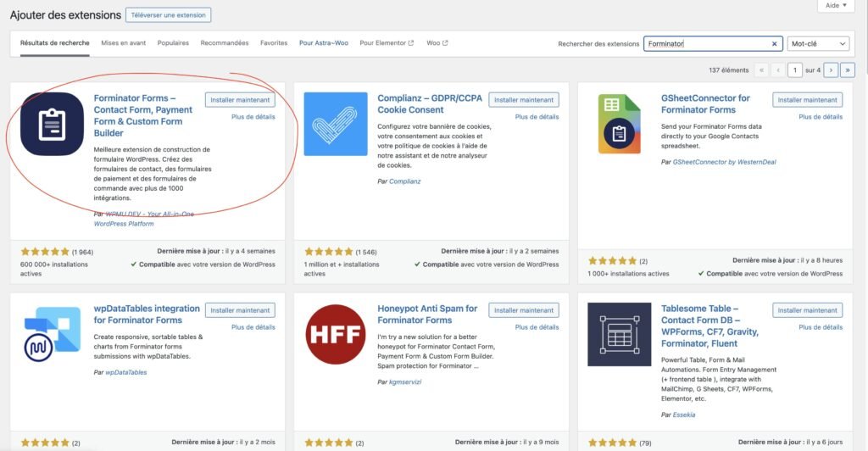868x451 pixels.
Task: Click the GSheetConnector plugin icon
Action: (620, 125)
